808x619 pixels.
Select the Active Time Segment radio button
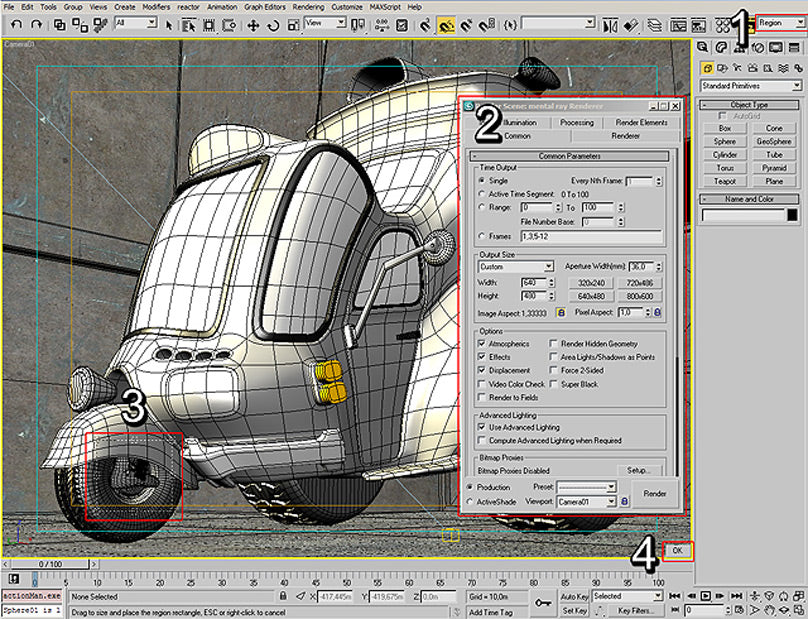pyautogui.click(x=481, y=194)
